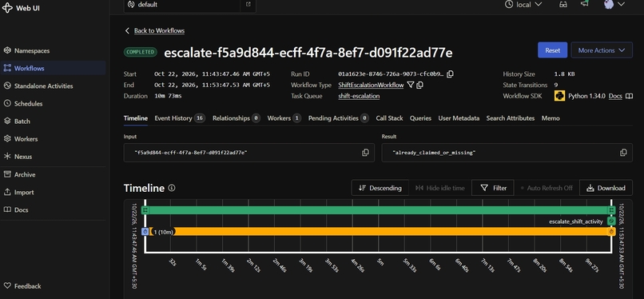Click the Python SDK logo icon
The image size is (644, 299).
point(559,96)
